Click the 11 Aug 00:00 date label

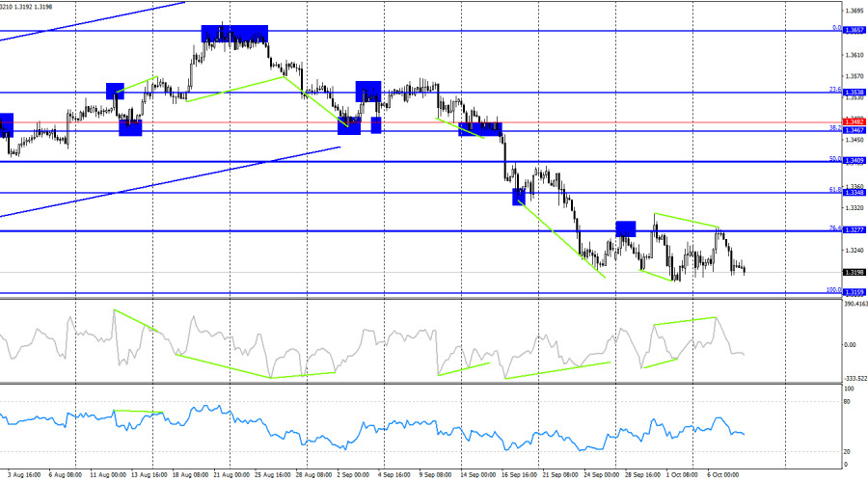tap(107, 475)
